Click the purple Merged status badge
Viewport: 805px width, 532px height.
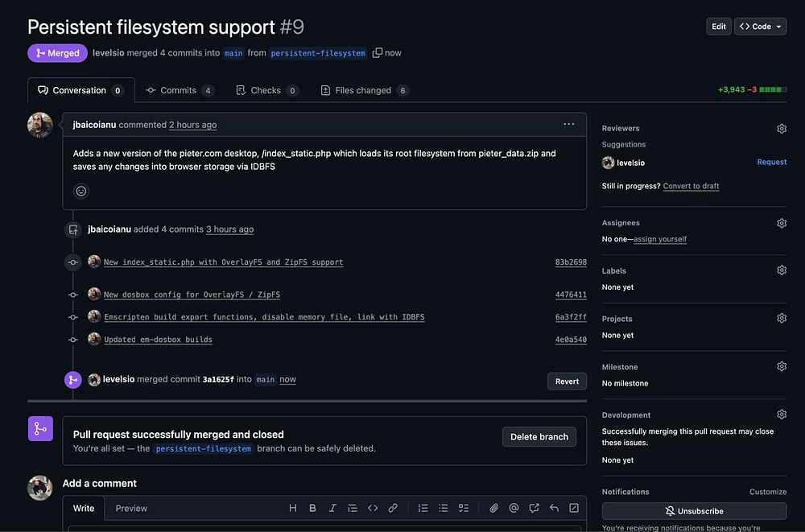(x=57, y=53)
